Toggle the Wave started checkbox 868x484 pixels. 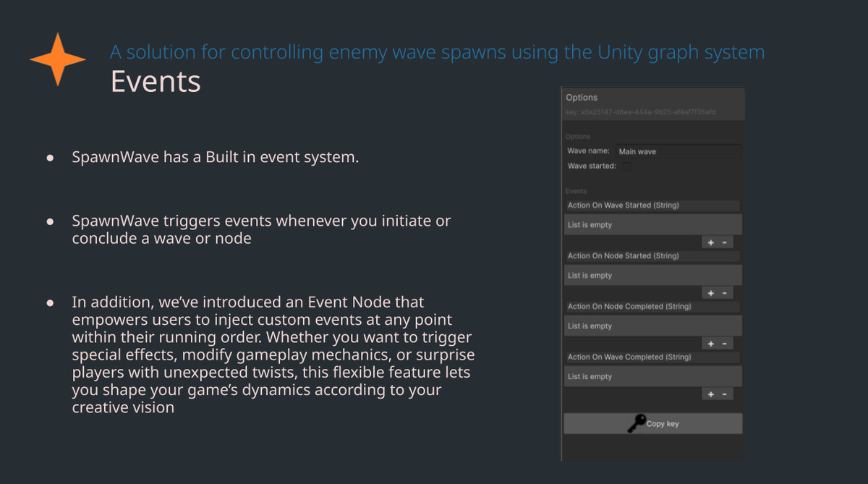(x=627, y=166)
